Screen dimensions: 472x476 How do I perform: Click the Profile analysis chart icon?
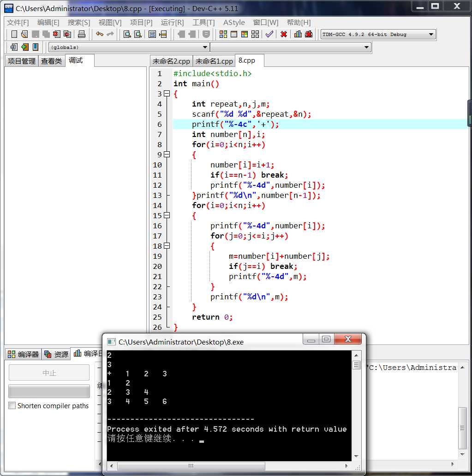(298, 34)
